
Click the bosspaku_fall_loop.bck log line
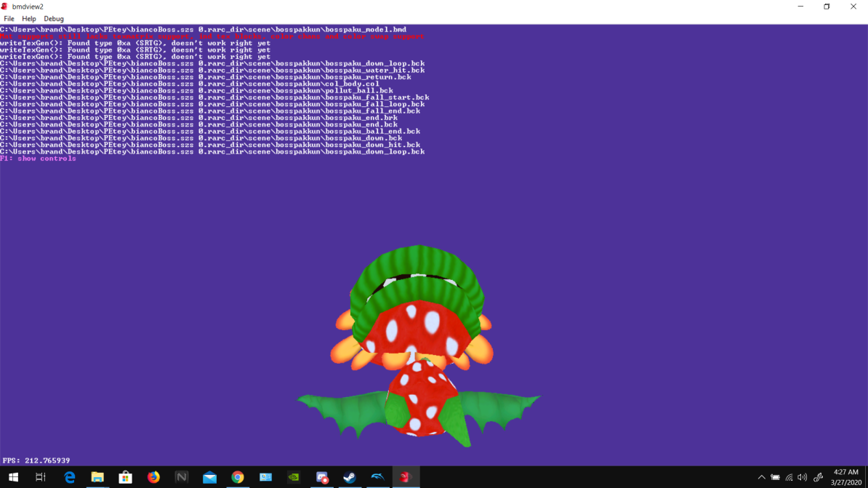click(212, 104)
